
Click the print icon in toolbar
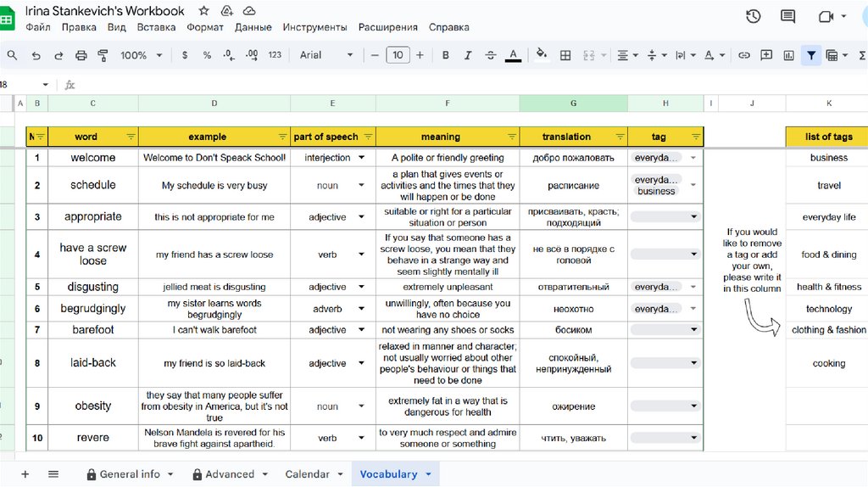(x=81, y=55)
